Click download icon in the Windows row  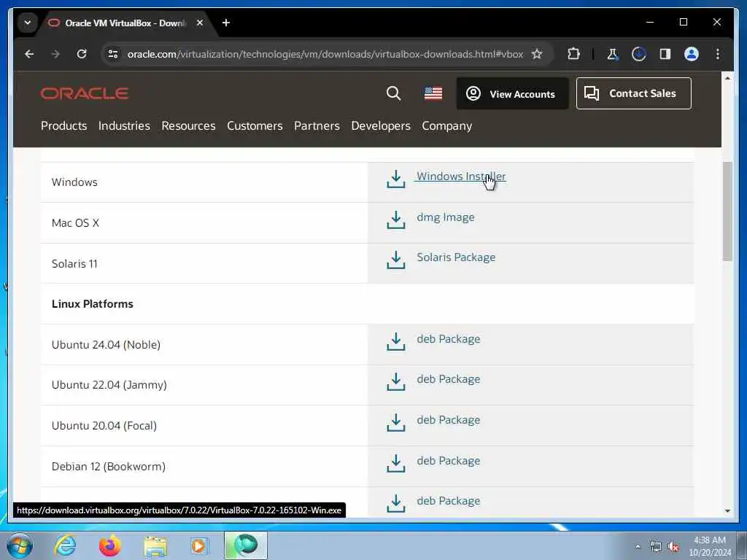[x=396, y=179]
